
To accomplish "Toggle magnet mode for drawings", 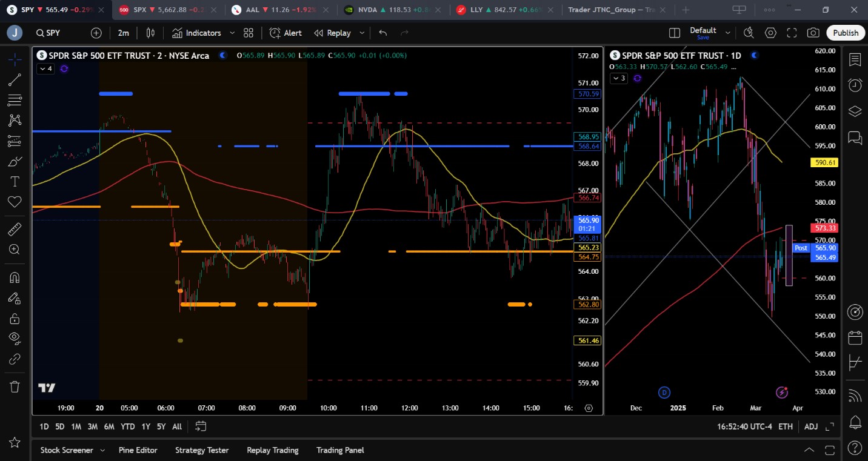I will pyautogui.click(x=15, y=278).
